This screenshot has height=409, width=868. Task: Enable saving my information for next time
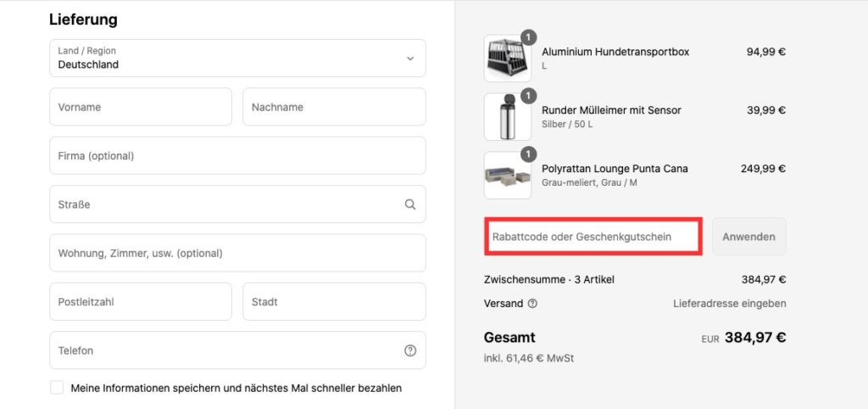coord(57,388)
